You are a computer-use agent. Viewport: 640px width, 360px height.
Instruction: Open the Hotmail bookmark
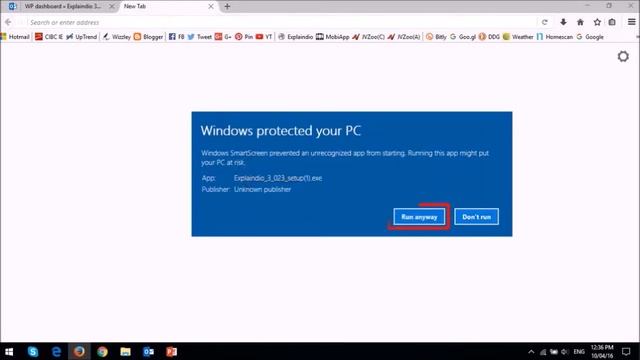click(x=16, y=37)
